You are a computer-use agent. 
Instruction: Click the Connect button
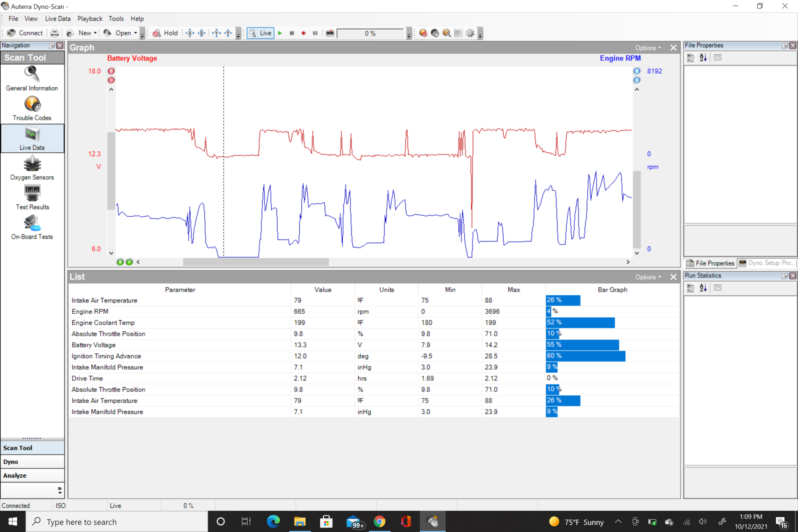pyautogui.click(x=25, y=33)
